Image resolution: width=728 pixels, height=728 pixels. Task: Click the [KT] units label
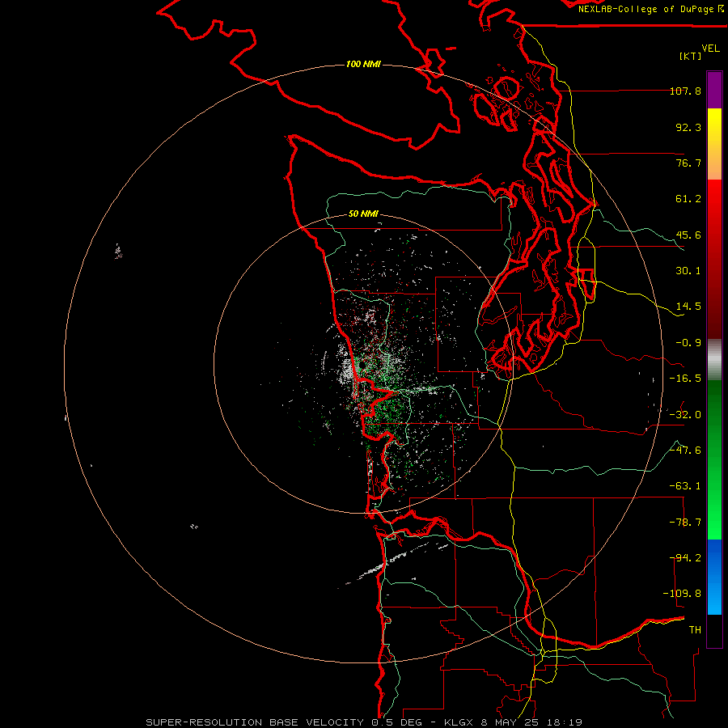(x=691, y=56)
